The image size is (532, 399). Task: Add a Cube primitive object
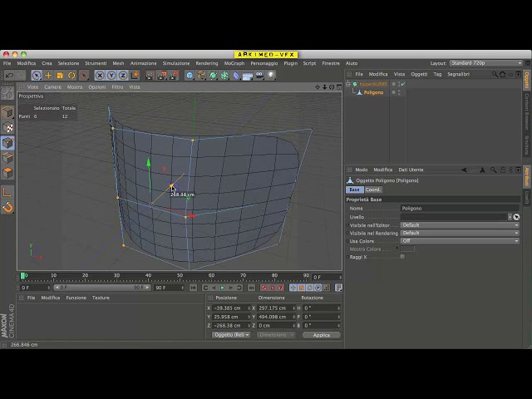click(x=190, y=76)
